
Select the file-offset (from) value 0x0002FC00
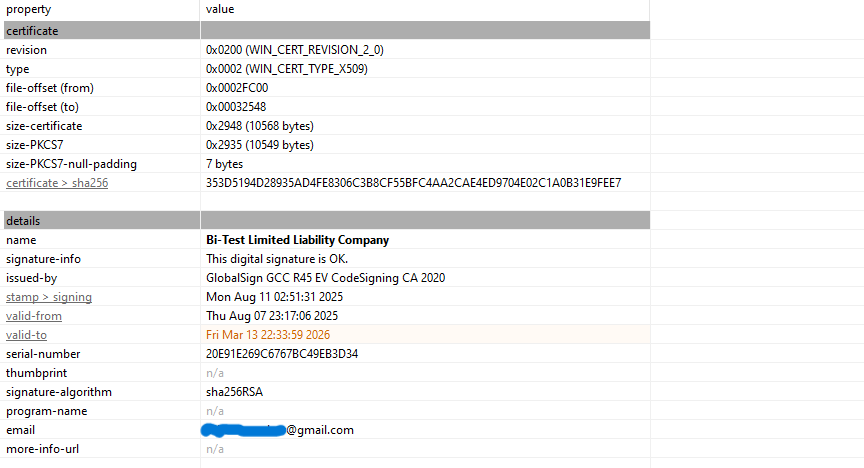coord(236,88)
